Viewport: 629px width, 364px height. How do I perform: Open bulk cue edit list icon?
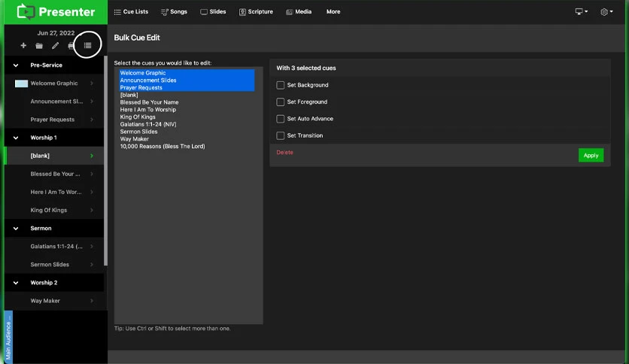(x=87, y=45)
